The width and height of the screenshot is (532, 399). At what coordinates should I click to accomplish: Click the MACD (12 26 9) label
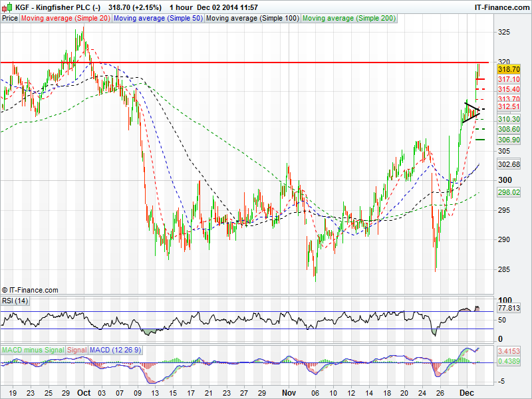(x=115, y=350)
